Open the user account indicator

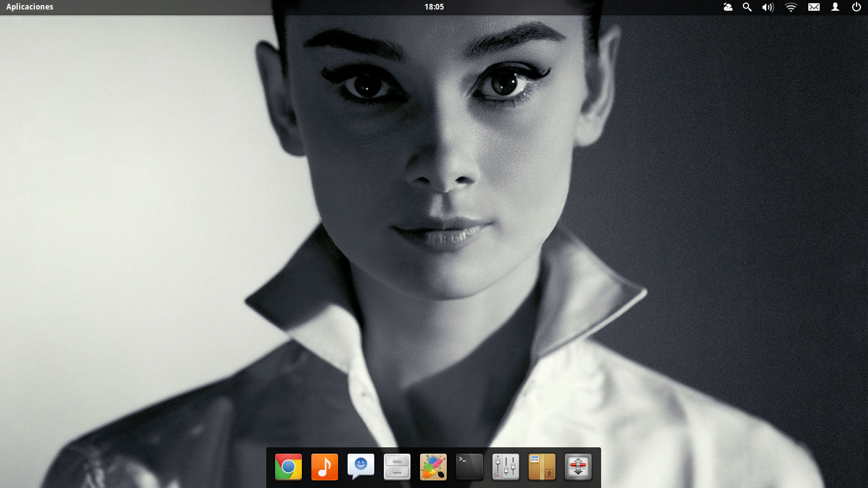(836, 7)
